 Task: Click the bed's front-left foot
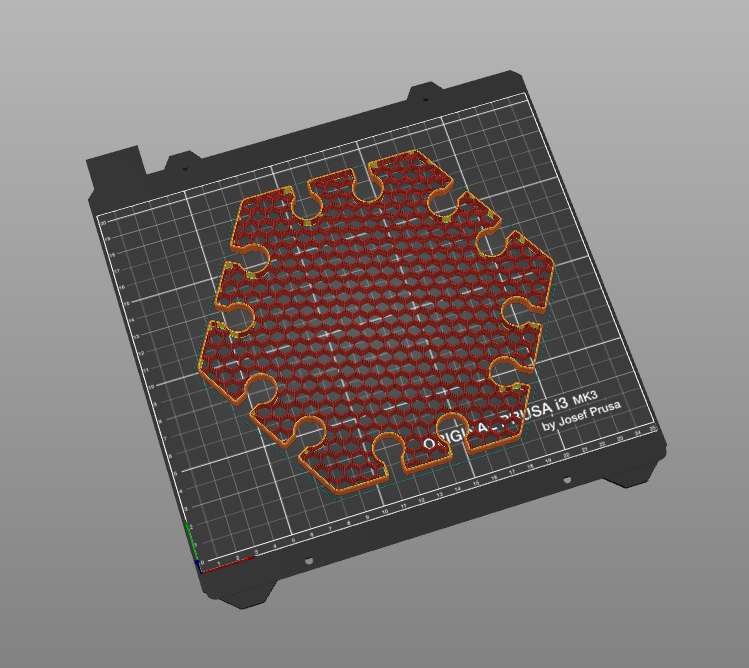coord(246,595)
